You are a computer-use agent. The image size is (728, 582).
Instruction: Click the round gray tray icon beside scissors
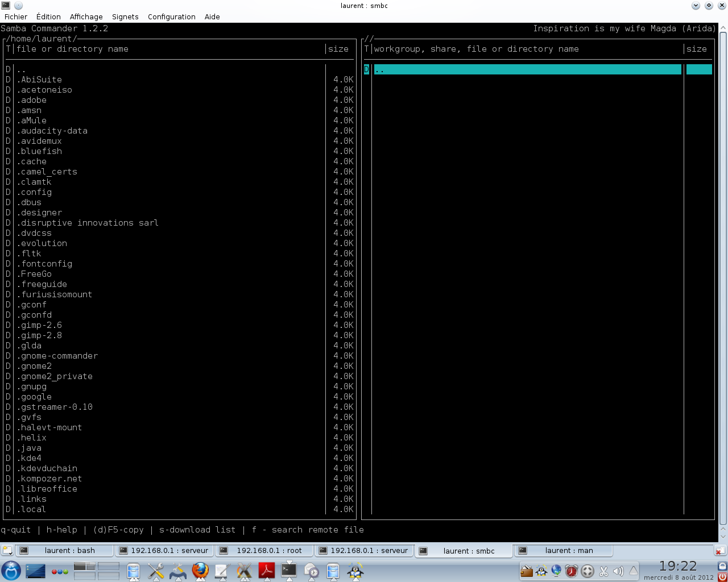tap(588, 571)
